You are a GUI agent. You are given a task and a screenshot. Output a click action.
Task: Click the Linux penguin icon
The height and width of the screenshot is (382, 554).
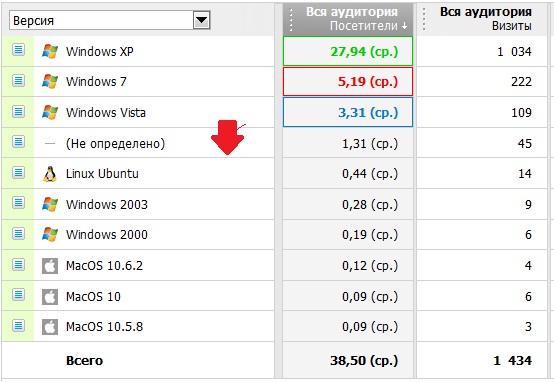(50, 174)
